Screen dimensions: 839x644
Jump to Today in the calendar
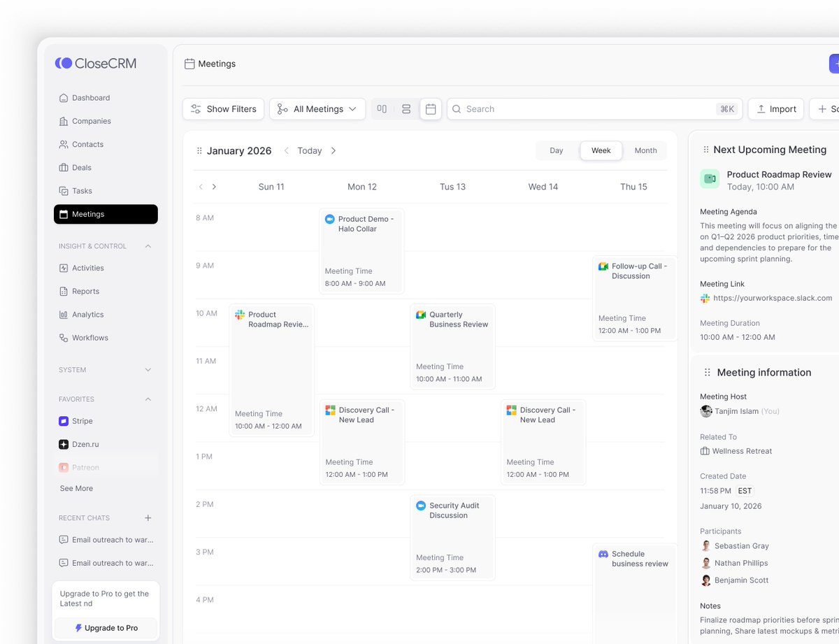pos(310,151)
